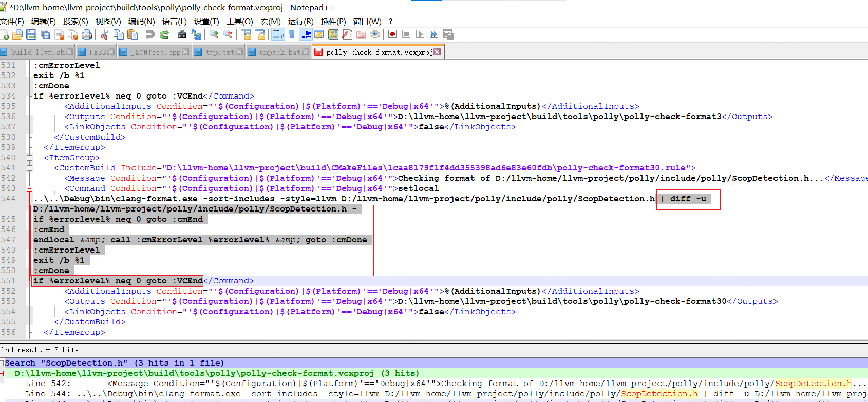Toggle file monitoring eye icon
Viewport: 868px width, 402px height.
tap(375, 34)
